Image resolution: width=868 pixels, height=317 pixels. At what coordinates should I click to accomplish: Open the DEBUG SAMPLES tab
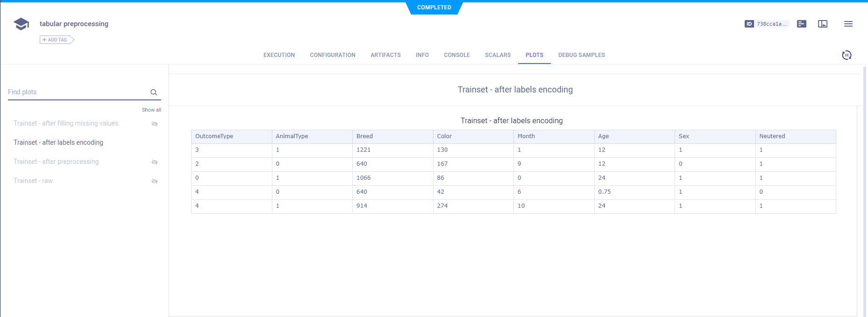coord(581,55)
